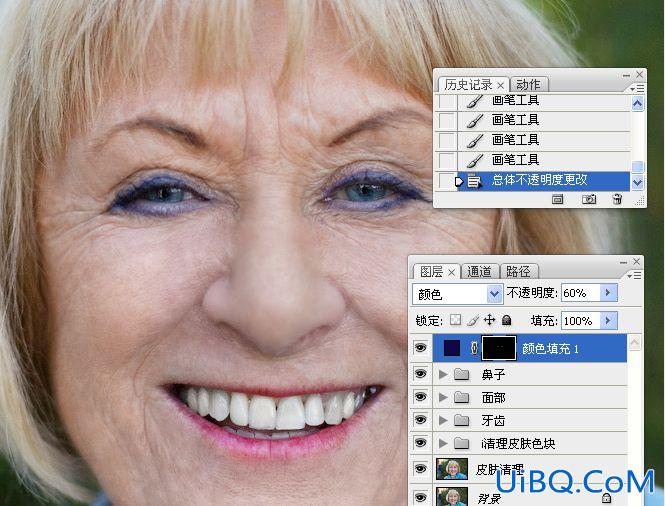Toggle lock transparent pixels icon

pos(455,320)
